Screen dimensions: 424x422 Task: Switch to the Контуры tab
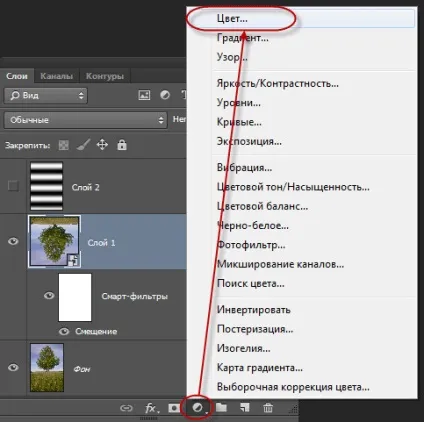[105, 76]
